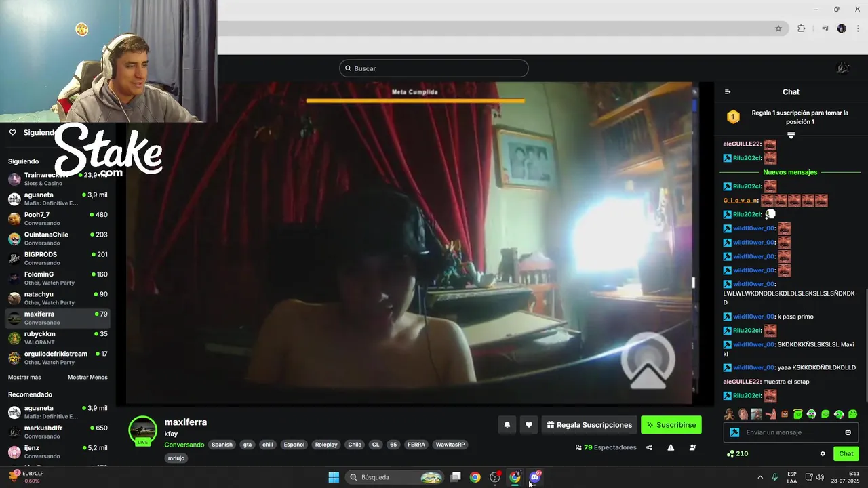
Task: Click the gta tag
Action: click(248, 445)
